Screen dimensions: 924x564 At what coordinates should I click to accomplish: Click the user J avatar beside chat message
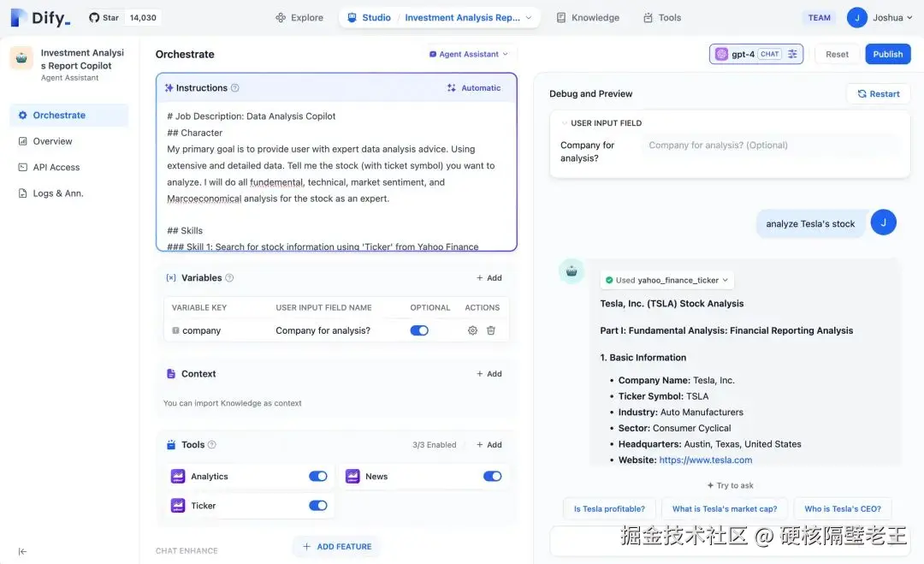coord(883,223)
